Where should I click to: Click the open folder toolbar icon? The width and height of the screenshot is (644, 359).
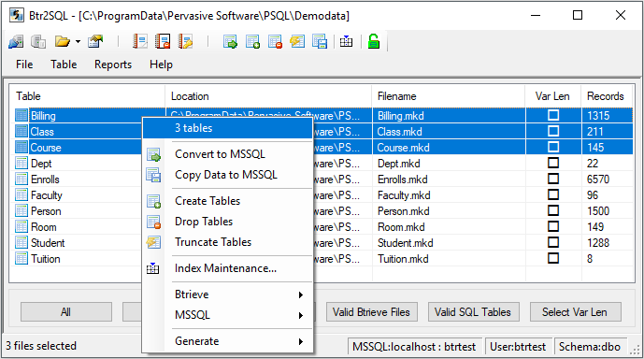(63, 41)
